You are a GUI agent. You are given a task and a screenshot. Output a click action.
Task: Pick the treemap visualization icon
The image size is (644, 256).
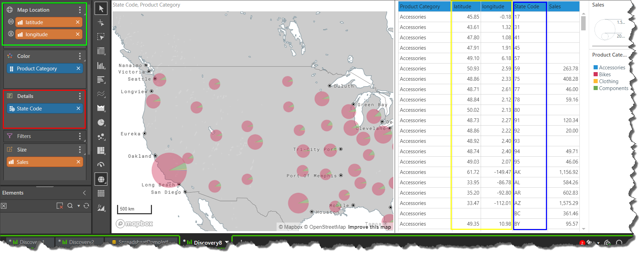(x=101, y=151)
